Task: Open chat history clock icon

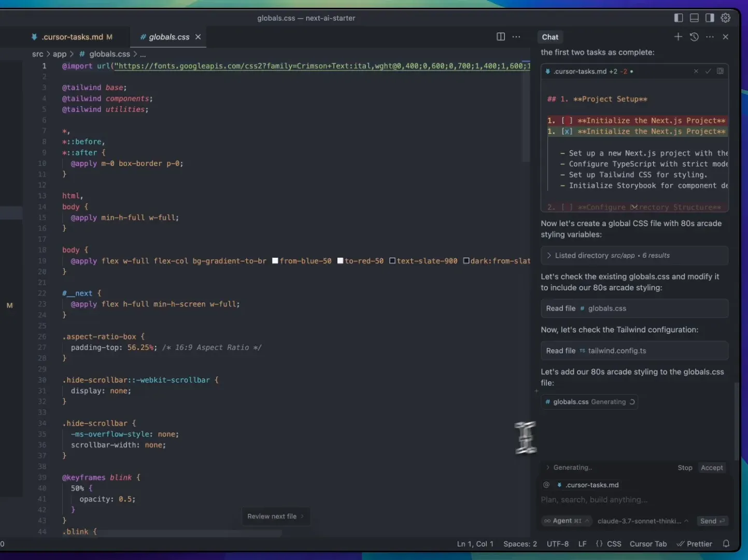Action: pyautogui.click(x=694, y=36)
